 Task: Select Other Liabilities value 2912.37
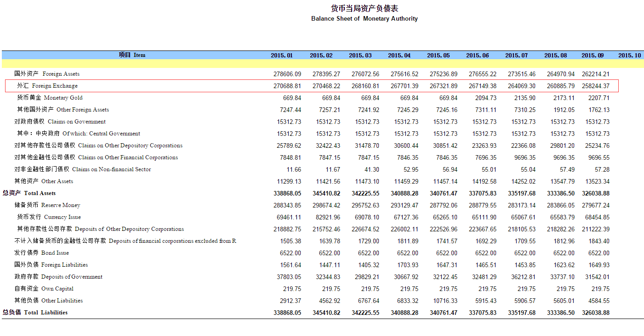coord(290,301)
